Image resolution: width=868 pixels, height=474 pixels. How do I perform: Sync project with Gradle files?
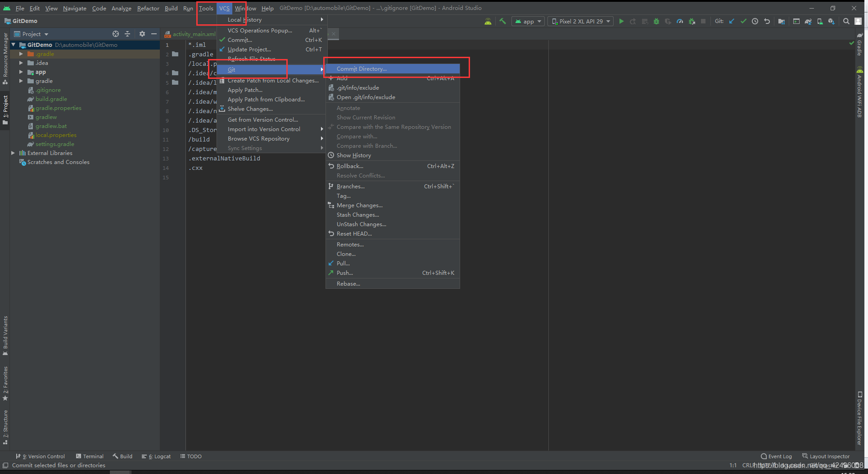coord(808,21)
